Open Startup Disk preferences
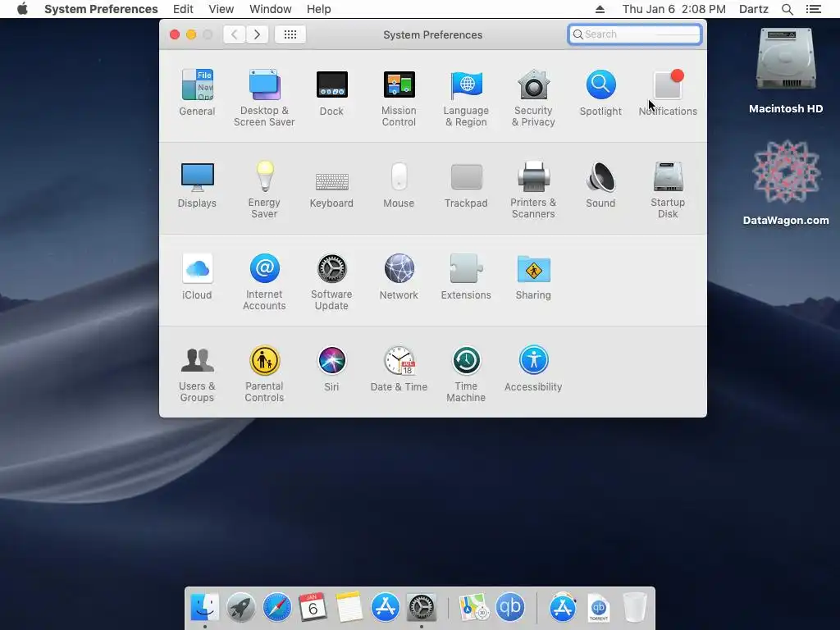 (668, 189)
